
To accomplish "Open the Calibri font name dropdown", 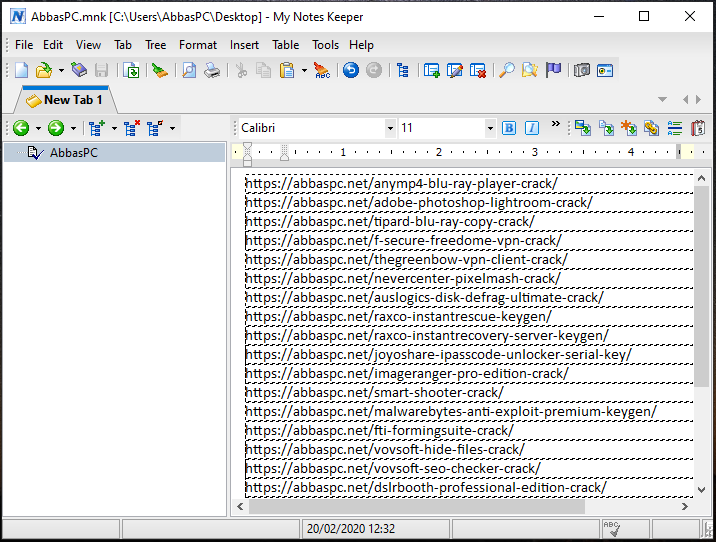I will click(390, 128).
